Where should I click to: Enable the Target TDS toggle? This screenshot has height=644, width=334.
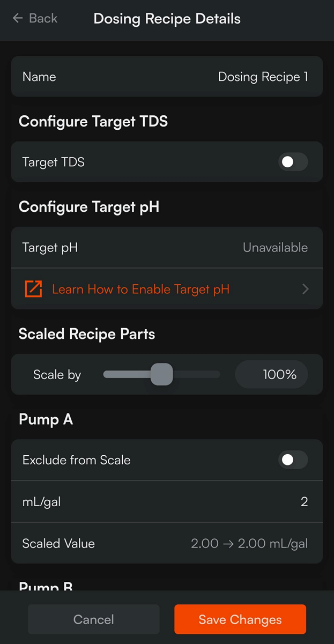point(293,162)
